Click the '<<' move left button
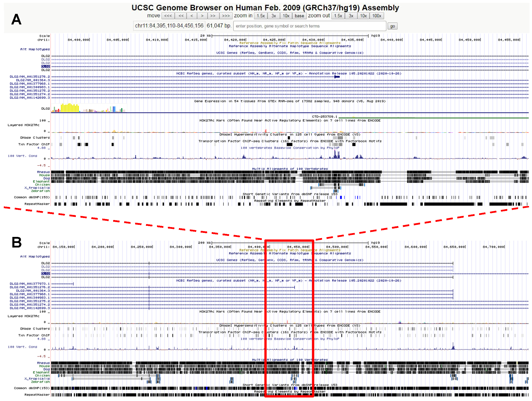Viewport: 532px width, 401px height. pyautogui.click(x=181, y=16)
